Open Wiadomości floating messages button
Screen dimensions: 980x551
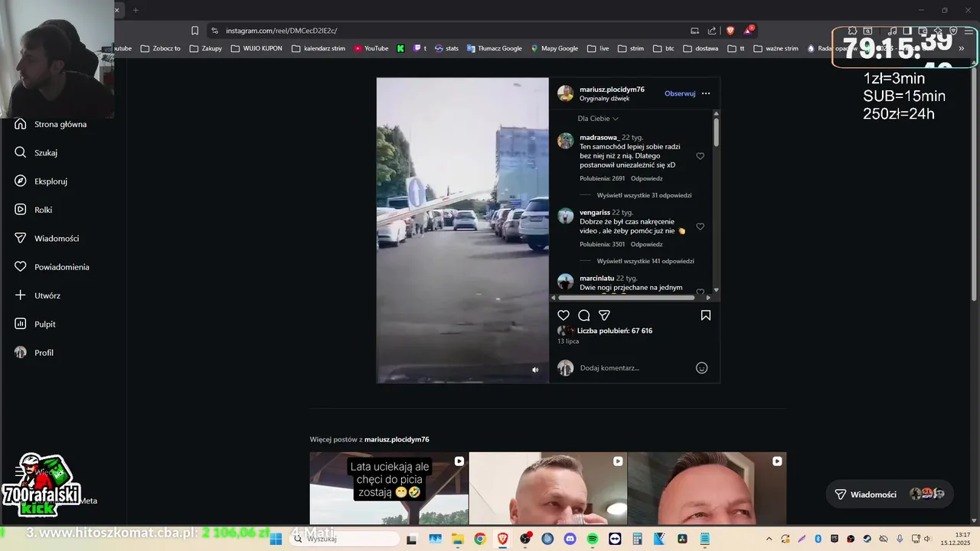tap(890, 494)
